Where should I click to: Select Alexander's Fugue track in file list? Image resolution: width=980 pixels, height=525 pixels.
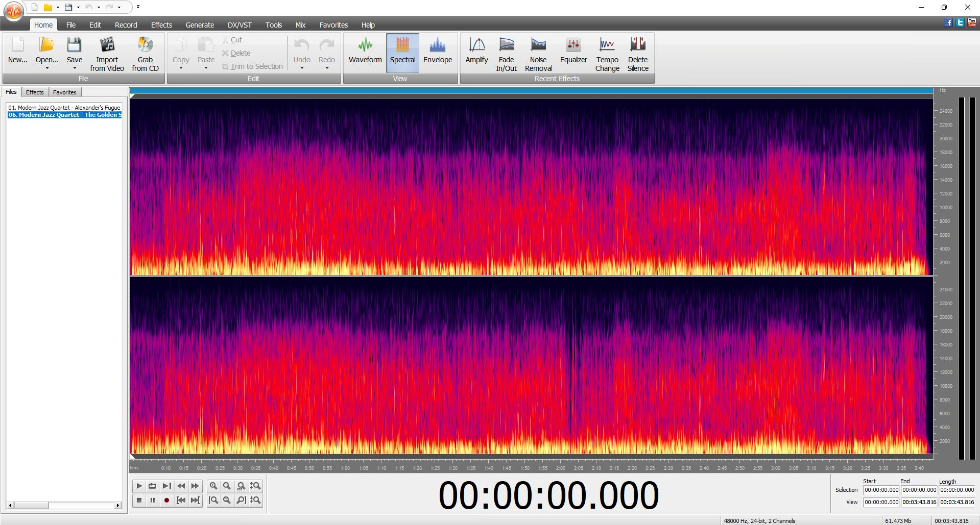(x=64, y=108)
